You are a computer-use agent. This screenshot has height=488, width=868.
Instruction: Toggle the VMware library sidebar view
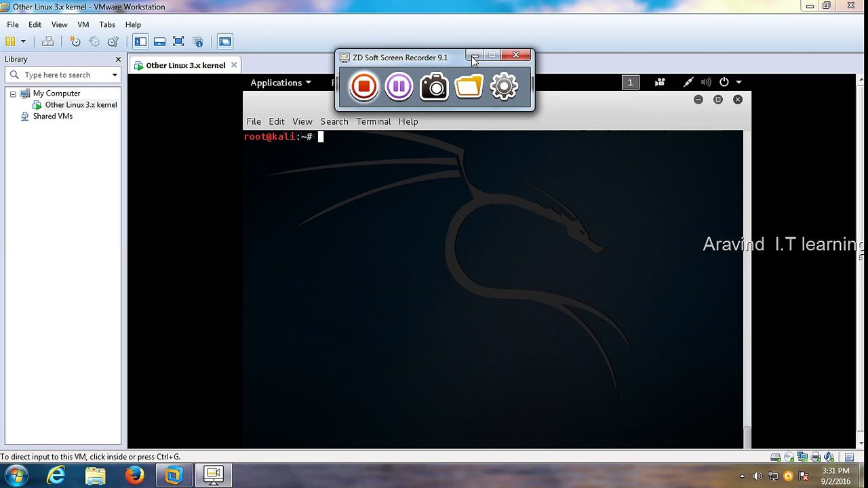pyautogui.click(x=140, y=41)
